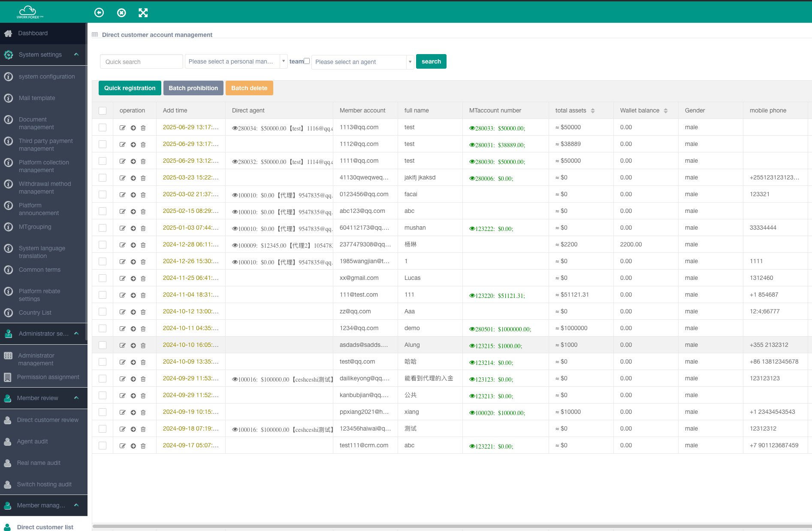812x531 pixels.
Task: Sort by total assets column arrows
Action: pyautogui.click(x=593, y=111)
